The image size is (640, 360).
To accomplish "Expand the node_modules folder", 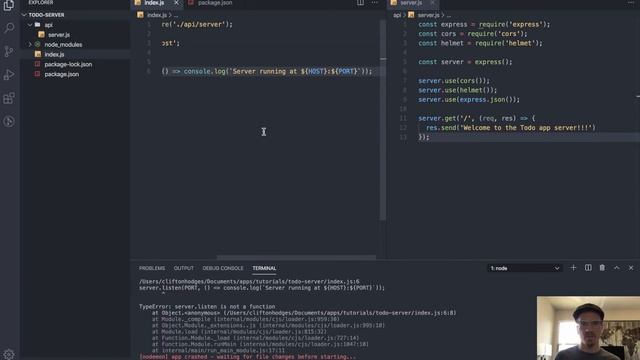I will point(30,44).
